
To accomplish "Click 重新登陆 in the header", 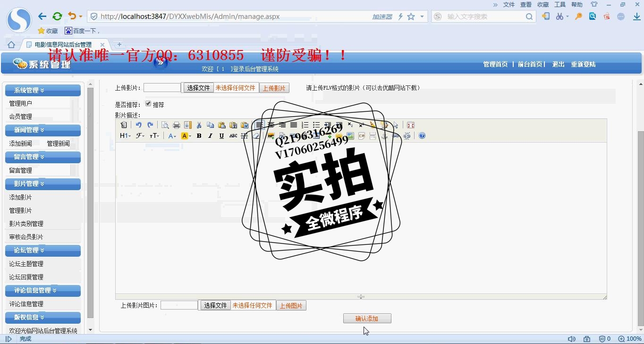I will 583,64.
